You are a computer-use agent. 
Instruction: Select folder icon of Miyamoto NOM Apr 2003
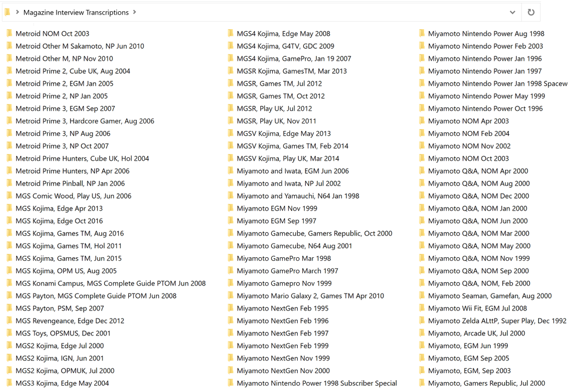pyautogui.click(x=422, y=121)
